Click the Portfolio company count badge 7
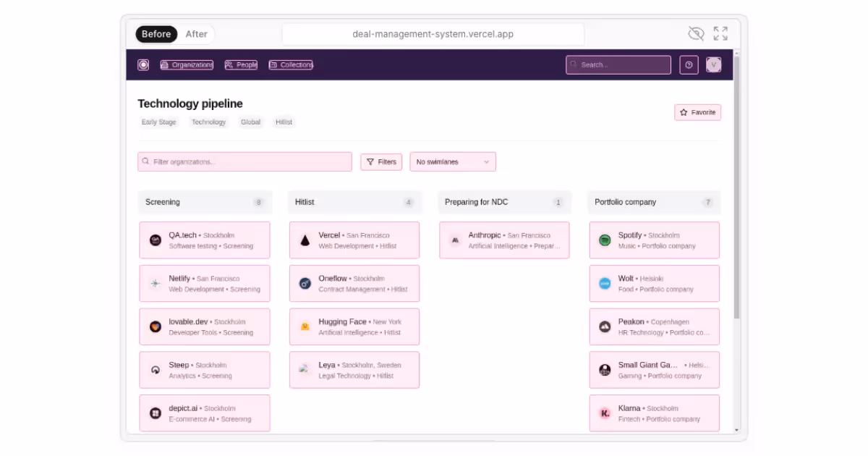868x456 pixels. (707, 203)
